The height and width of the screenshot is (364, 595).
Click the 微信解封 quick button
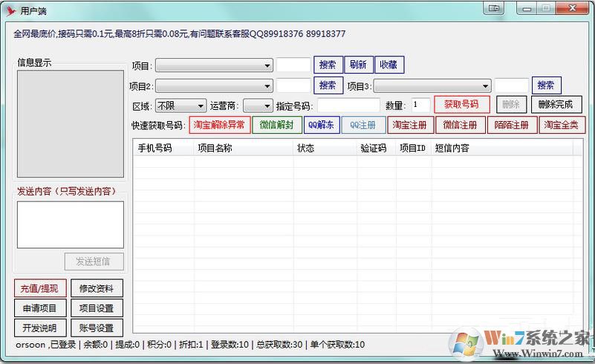276,125
